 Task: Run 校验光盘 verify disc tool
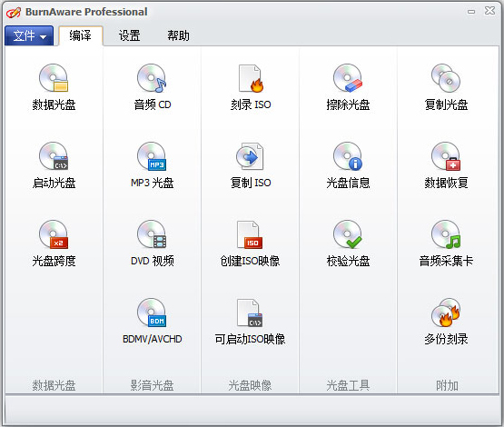(x=348, y=243)
